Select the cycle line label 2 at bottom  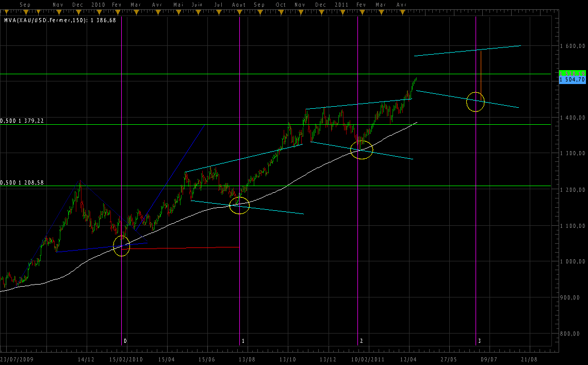pos(361,341)
